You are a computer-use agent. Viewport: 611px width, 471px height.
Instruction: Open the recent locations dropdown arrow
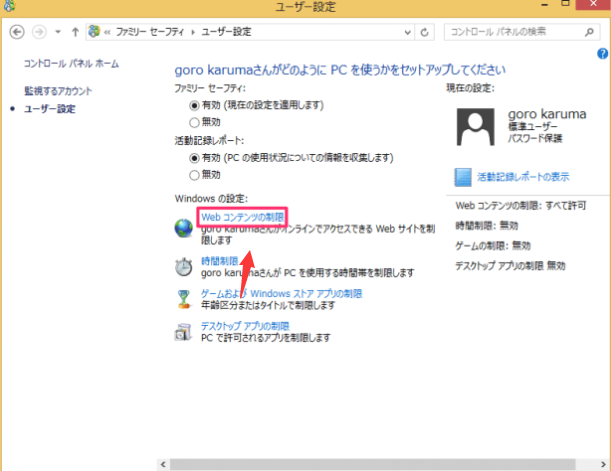coord(58,32)
